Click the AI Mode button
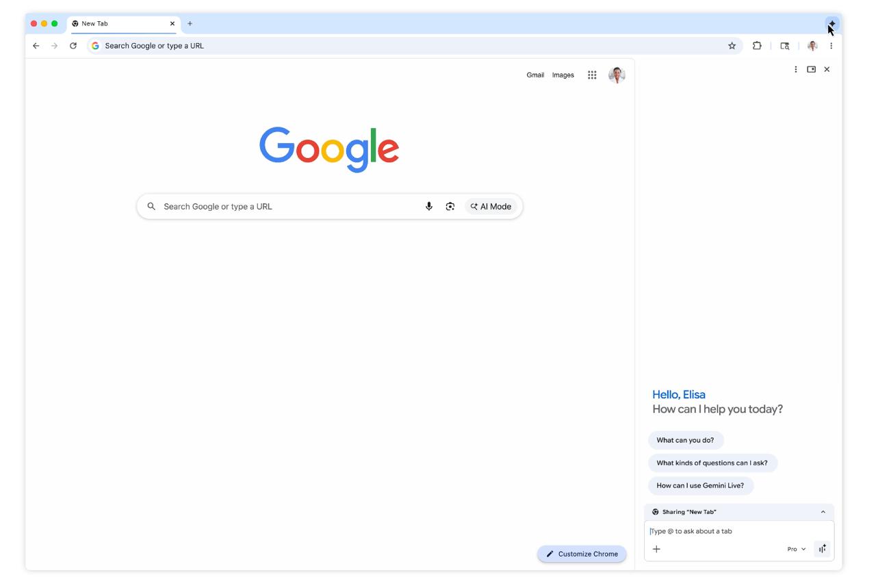This screenshot has width=876, height=588. pos(491,206)
